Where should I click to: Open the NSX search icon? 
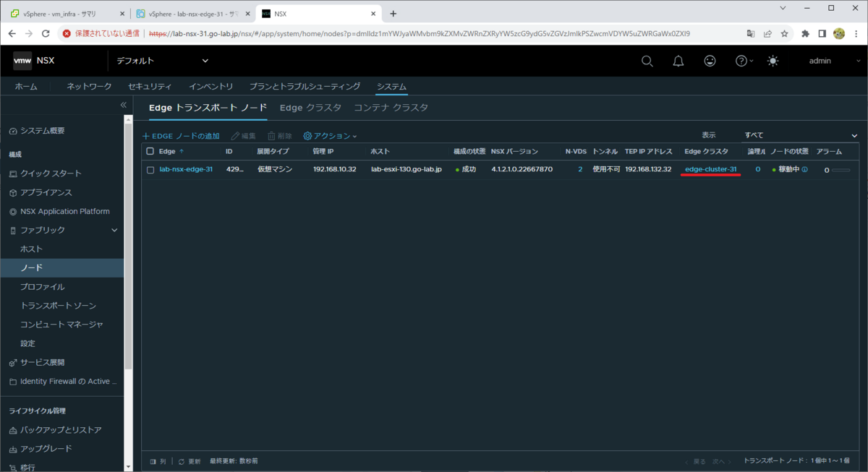click(x=647, y=61)
